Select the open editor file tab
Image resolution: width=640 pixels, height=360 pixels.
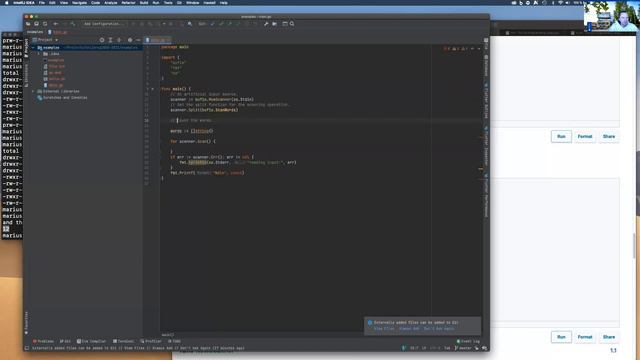158,40
